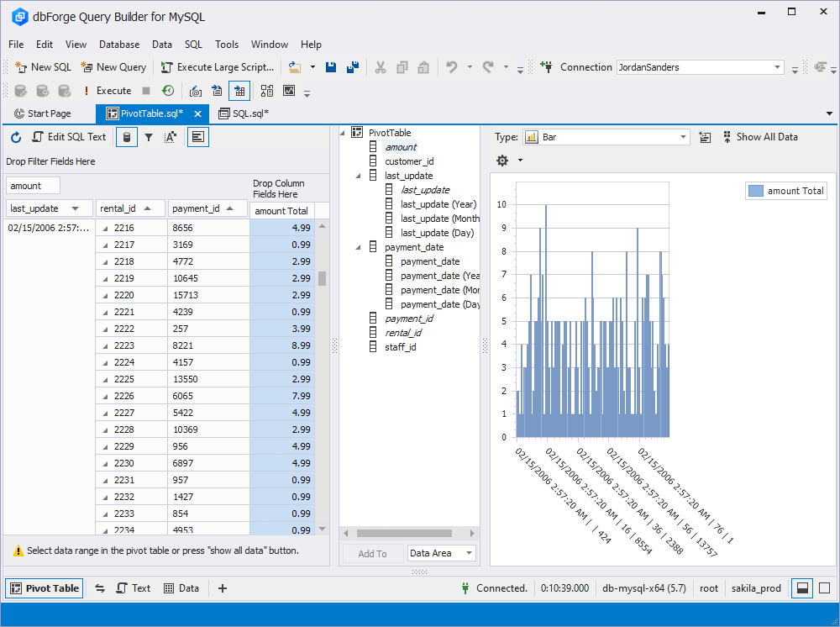The width and height of the screenshot is (840, 627).
Task: Click the pivot grid vertical scrollbar thumb
Action: (x=322, y=279)
